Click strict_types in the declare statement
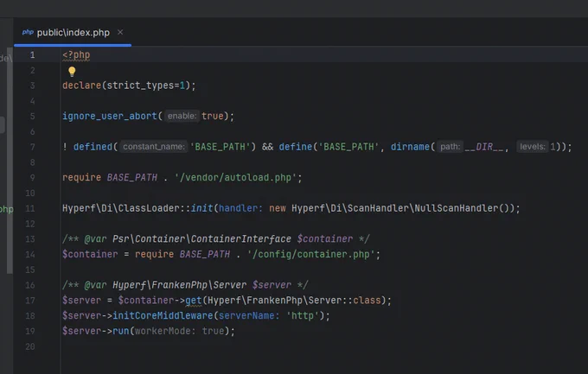This screenshot has height=374, width=588. pyautogui.click(x=140, y=86)
